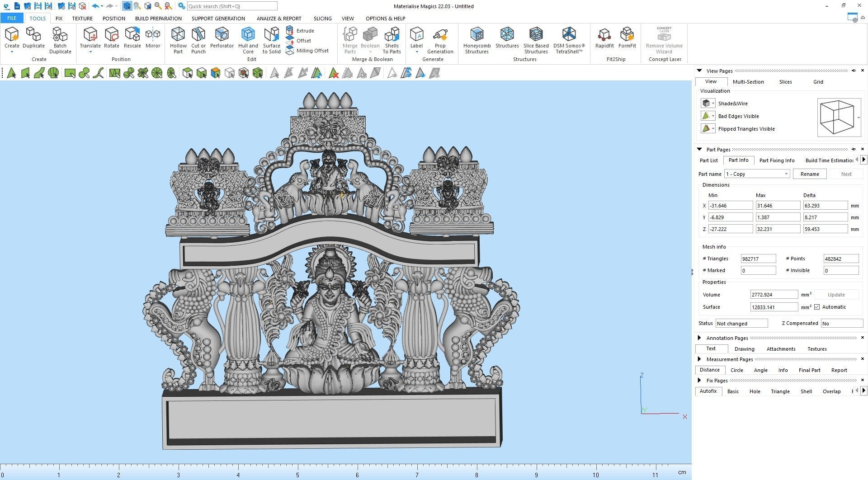The width and height of the screenshot is (868, 480).
Task: Open the Hull and Core tool
Action: point(248,40)
